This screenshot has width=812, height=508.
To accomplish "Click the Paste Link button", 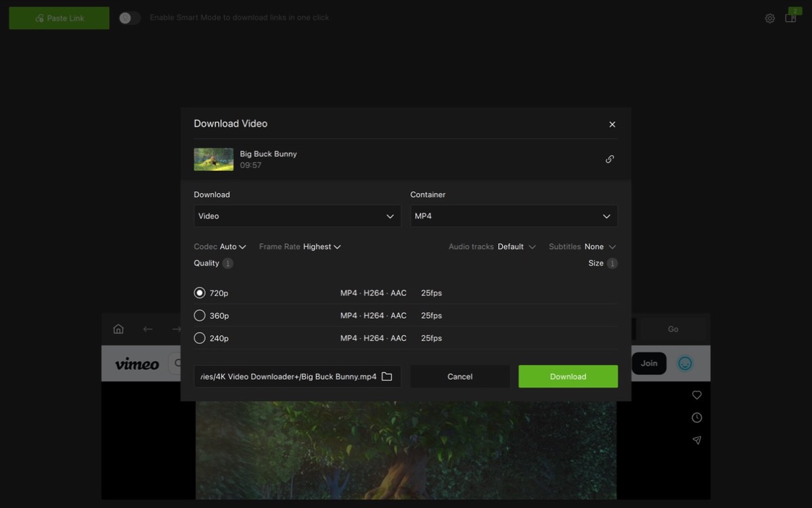I will (59, 18).
